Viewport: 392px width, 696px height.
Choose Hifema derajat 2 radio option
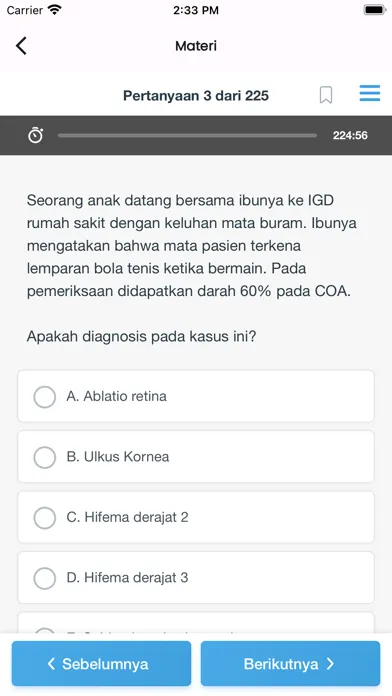click(x=45, y=518)
